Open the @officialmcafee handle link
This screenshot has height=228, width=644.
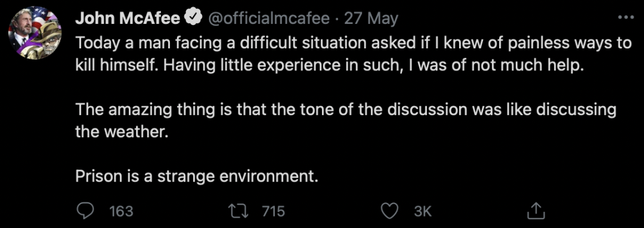pyautogui.click(x=270, y=18)
